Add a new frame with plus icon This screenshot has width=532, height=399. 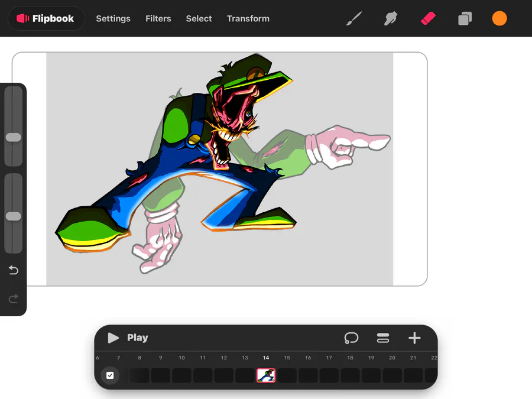[414, 338]
